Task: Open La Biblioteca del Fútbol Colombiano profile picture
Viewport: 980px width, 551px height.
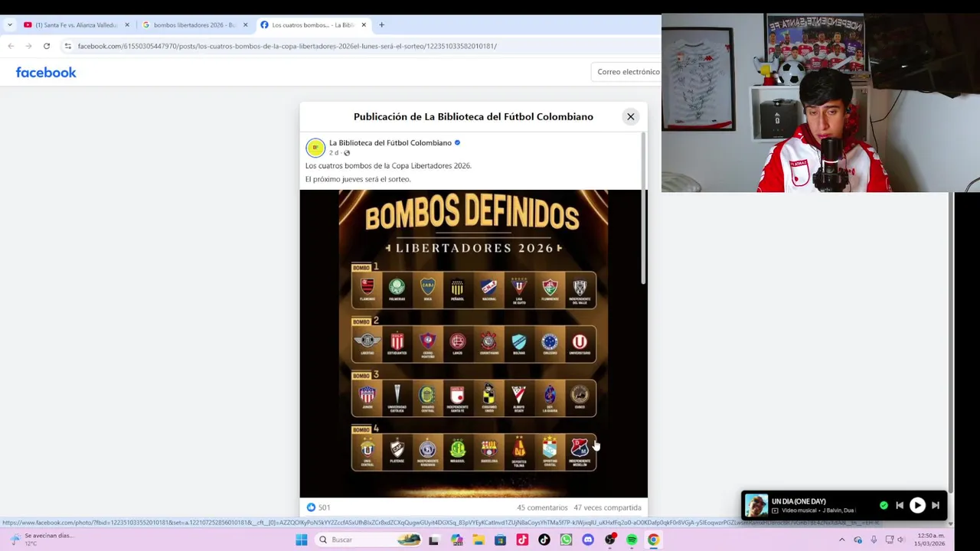Action: click(315, 147)
